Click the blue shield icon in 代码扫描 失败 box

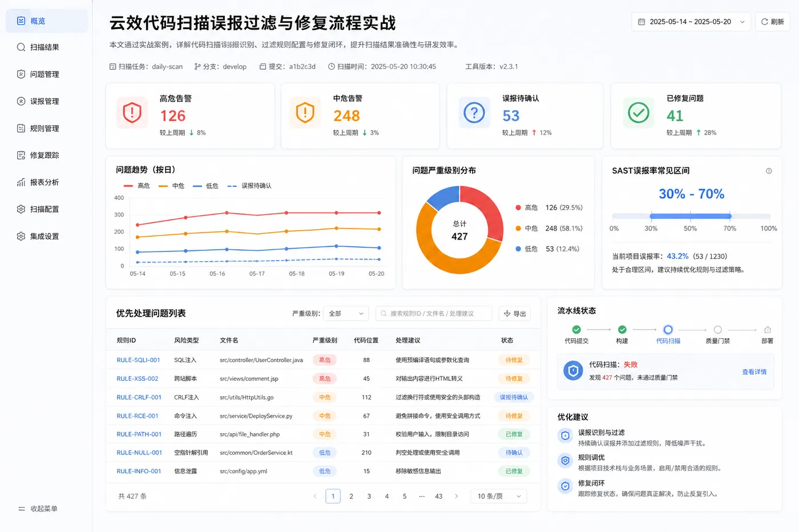pos(573,371)
